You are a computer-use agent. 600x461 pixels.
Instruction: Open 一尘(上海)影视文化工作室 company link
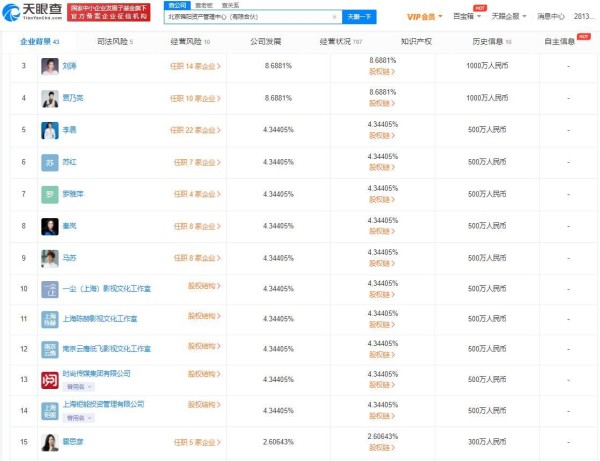pos(106,288)
